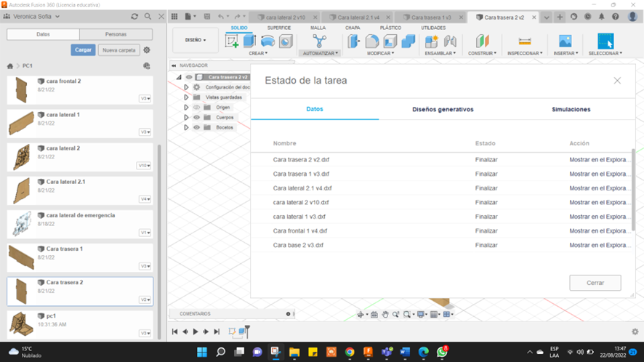Click the Automatizar fork icon
Viewport: 644px width, 362px height.
coord(319,41)
